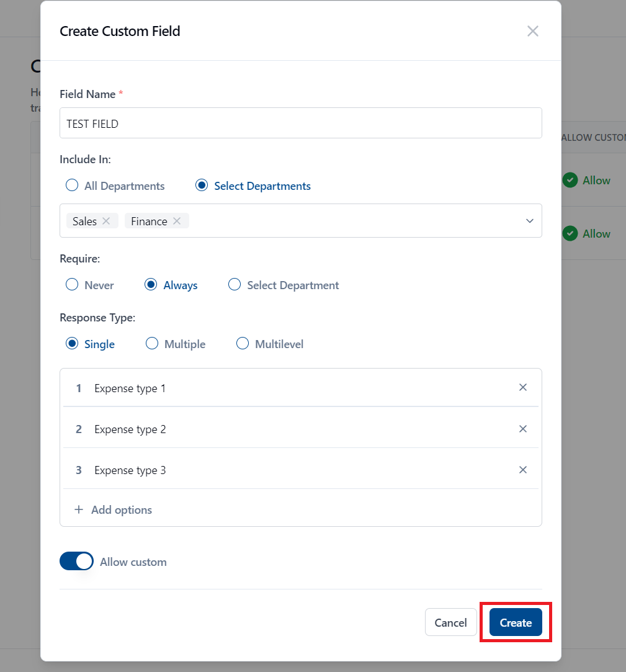626x672 pixels.
Task: Close the Create Custom Field dialog
Action: [x=532, y=31]
